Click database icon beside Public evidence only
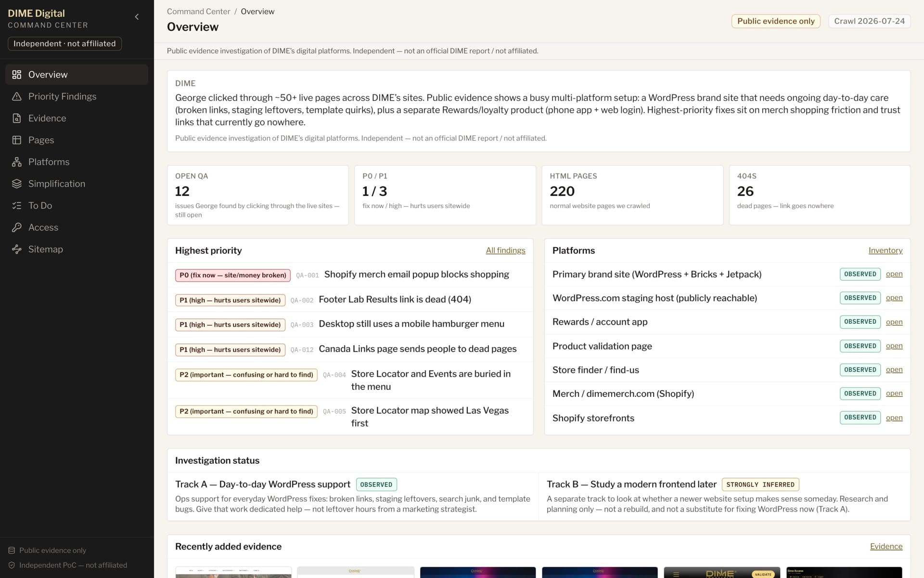Screen dimensions: 924x578 (12, 550)
